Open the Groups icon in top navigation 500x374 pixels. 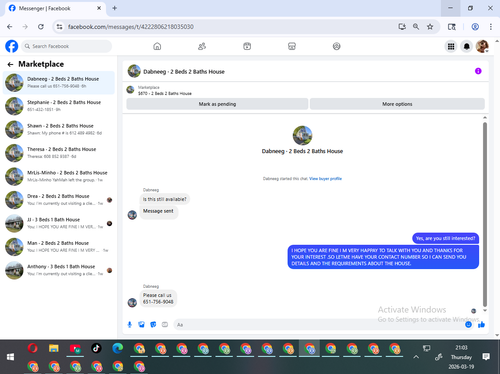click(x=337, y=46)
